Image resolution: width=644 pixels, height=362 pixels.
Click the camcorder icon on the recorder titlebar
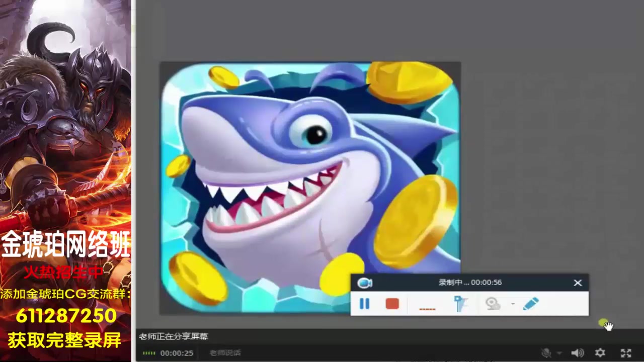point(365,283)
